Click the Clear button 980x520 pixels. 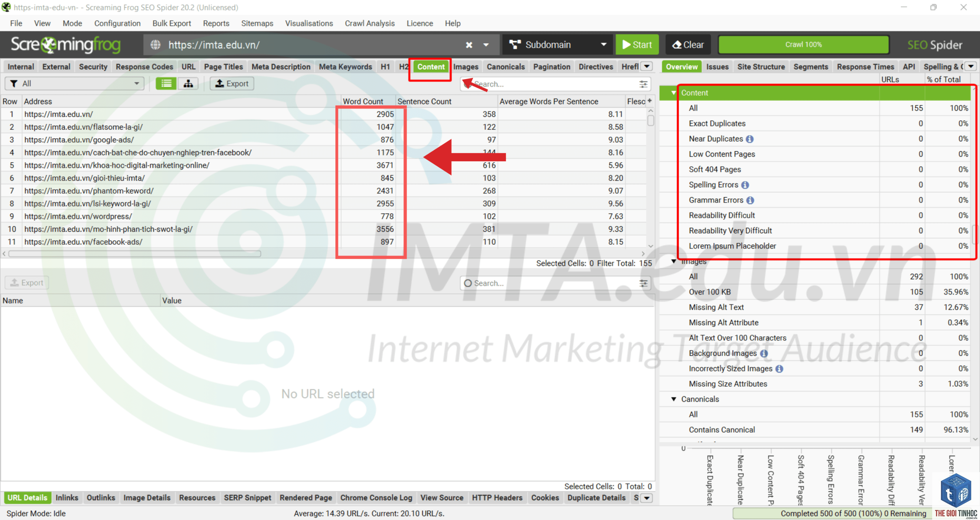688,45
